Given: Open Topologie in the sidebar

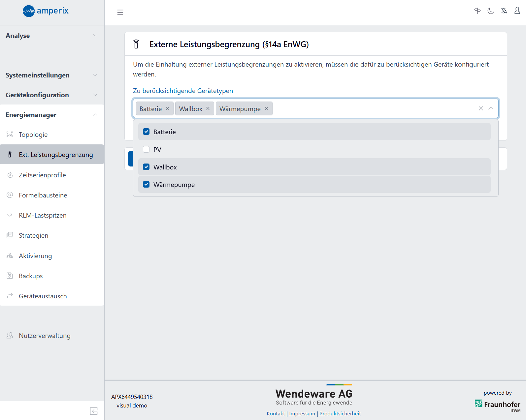Looking at the screenshot, I should click(33, 135).
